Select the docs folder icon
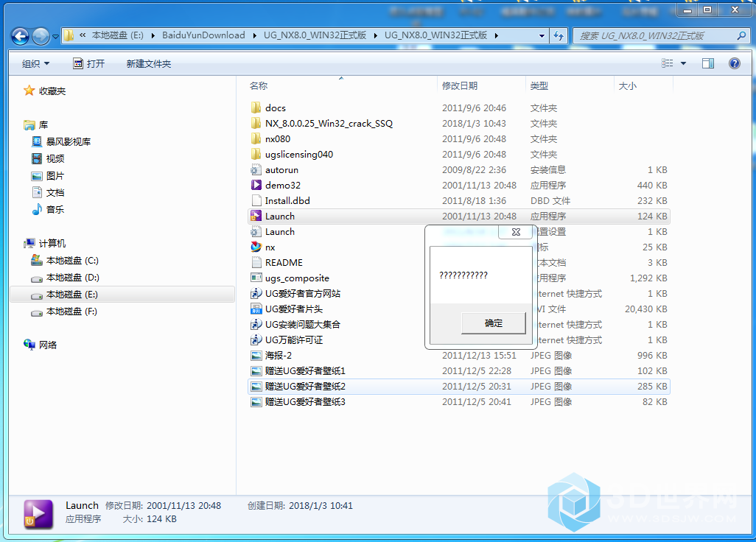756x542 pixels. pos(256,108)
